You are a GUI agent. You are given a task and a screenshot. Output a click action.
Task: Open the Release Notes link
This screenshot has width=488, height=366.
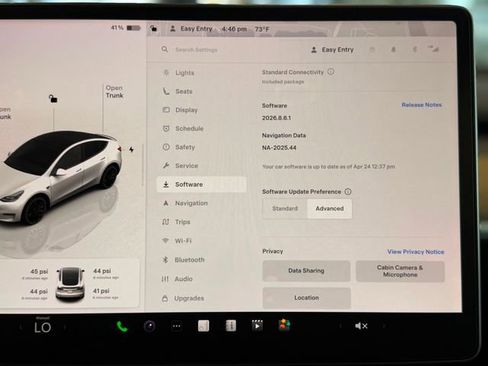tap(421, 105)
